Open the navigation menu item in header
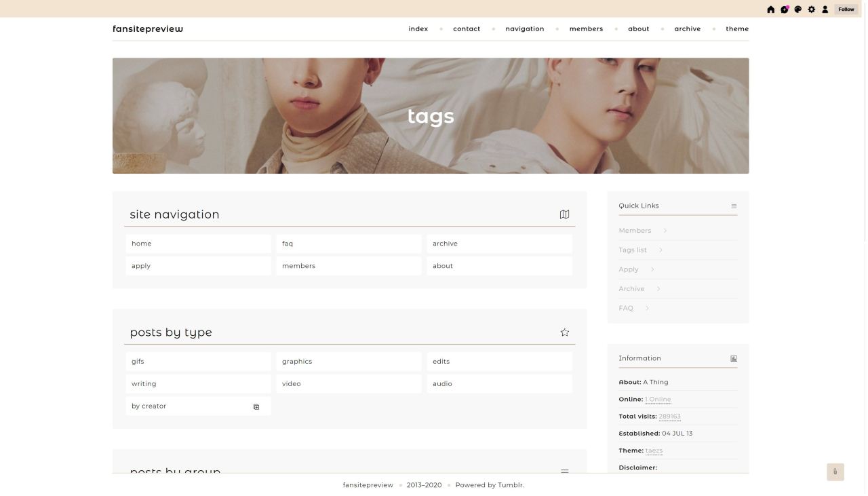Viewport: 868px width, 496px height. (x=524, y=29)
